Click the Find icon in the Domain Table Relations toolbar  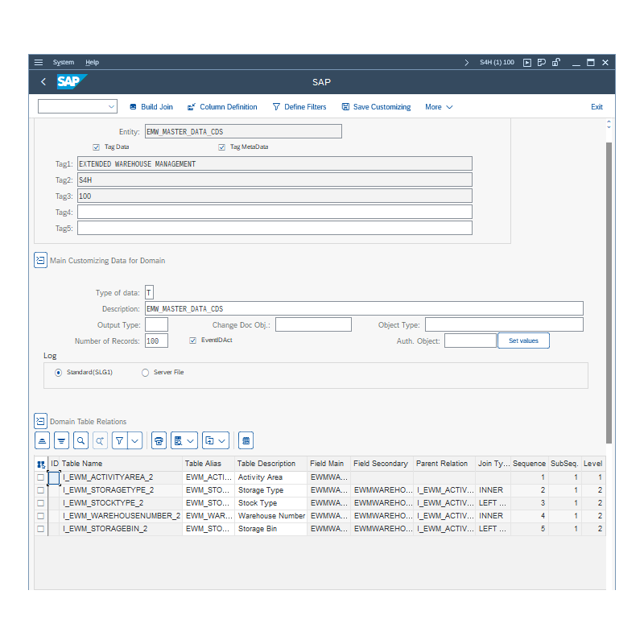[81, 440]
